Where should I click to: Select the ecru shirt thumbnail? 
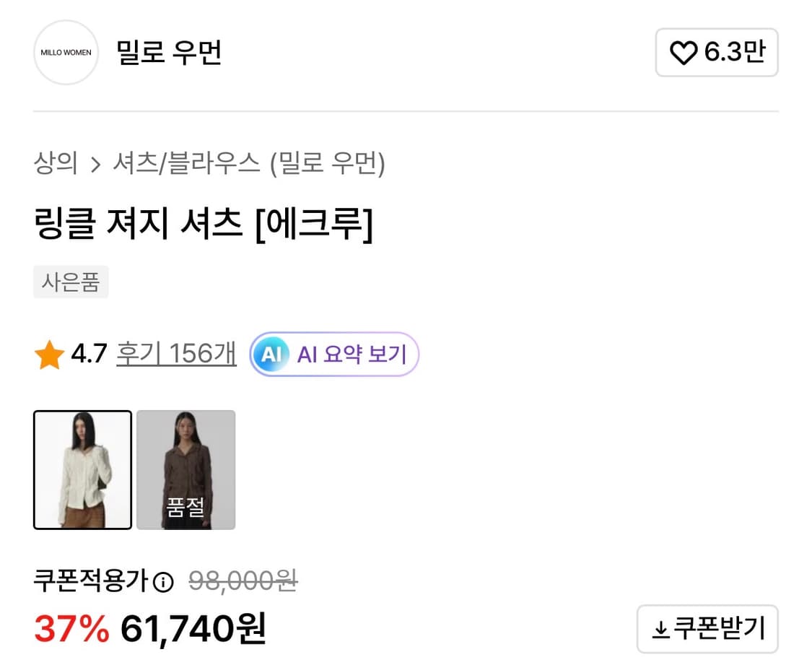click(x=82, y=469)
